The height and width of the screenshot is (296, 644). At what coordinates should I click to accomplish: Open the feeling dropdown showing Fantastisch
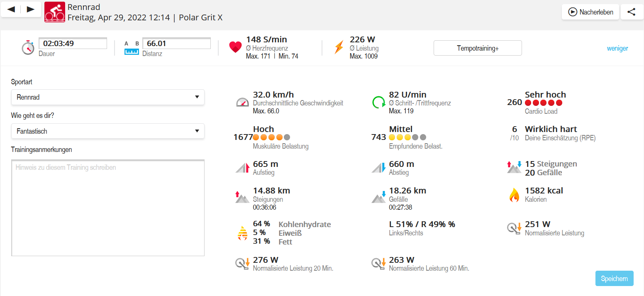pos(107,131)
